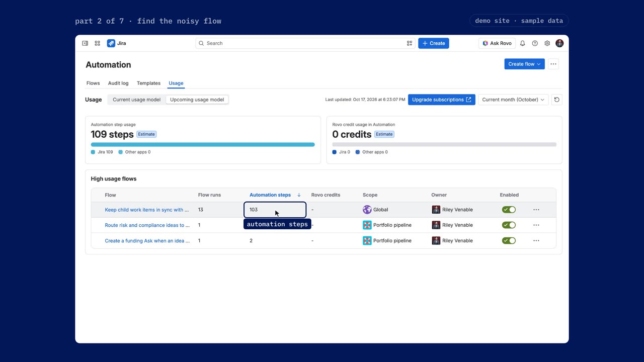Disable the Create a funding Ask flow toggle

pos(509,241)
